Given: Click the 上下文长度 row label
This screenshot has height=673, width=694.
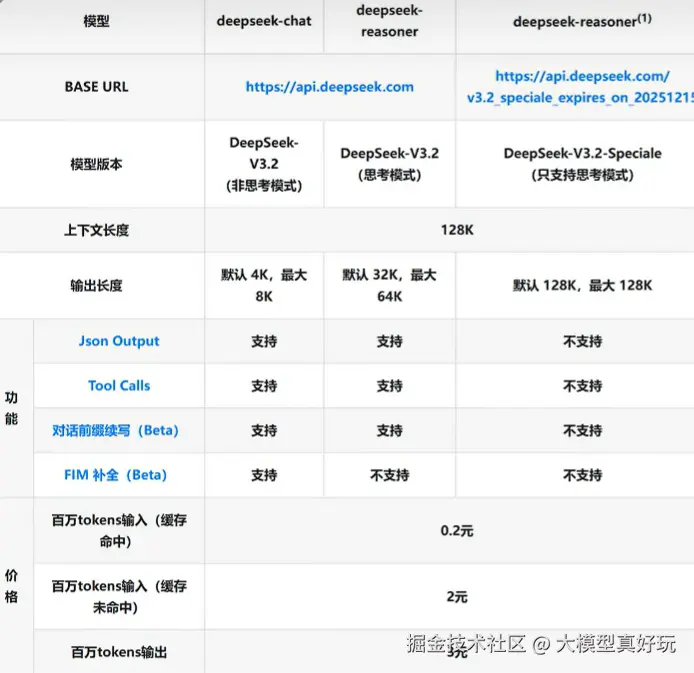Looking at the screenshot, I should (x=96, y=230).
